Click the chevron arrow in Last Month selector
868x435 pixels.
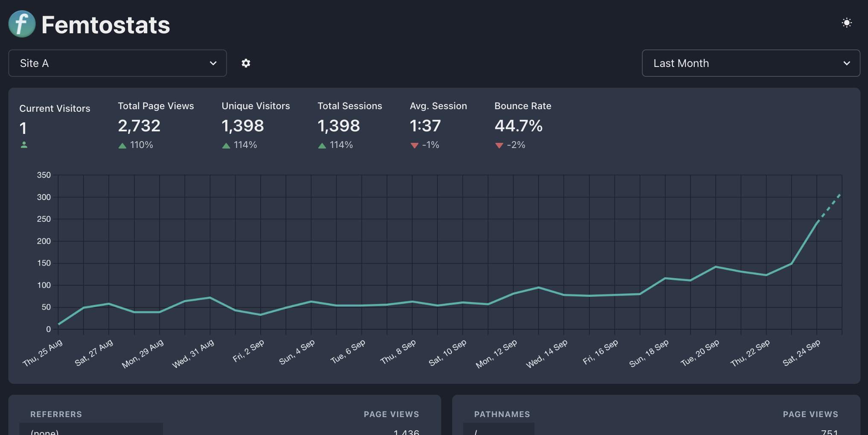click(847, 63)
